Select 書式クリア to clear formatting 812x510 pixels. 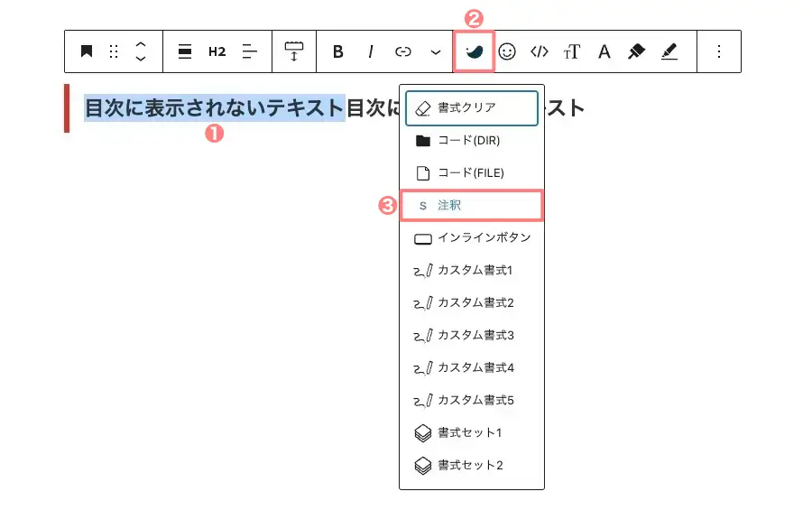point(472,107)
